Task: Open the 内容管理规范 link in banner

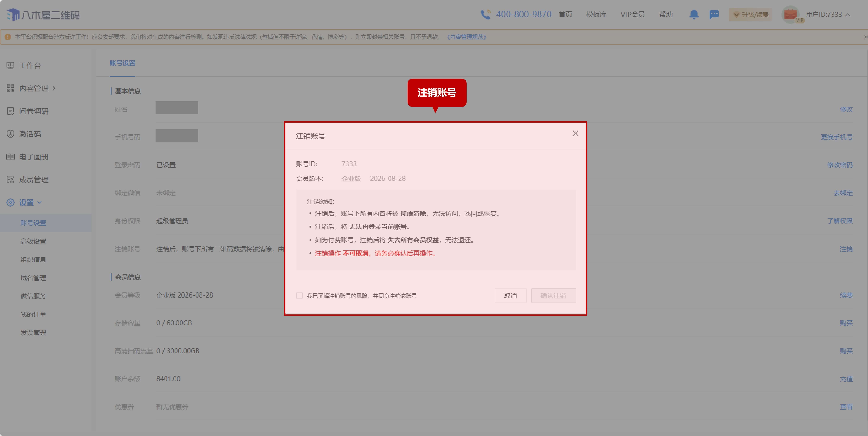Action: coord(466,37)
